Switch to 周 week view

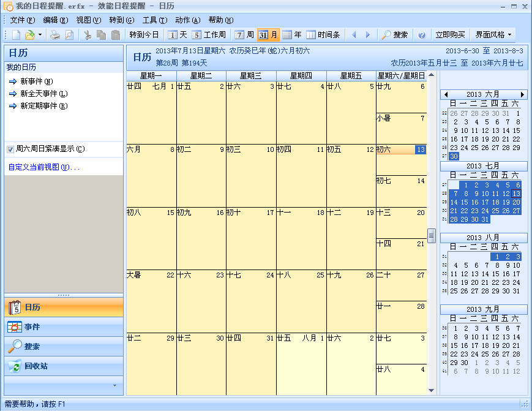click(244, 35)
